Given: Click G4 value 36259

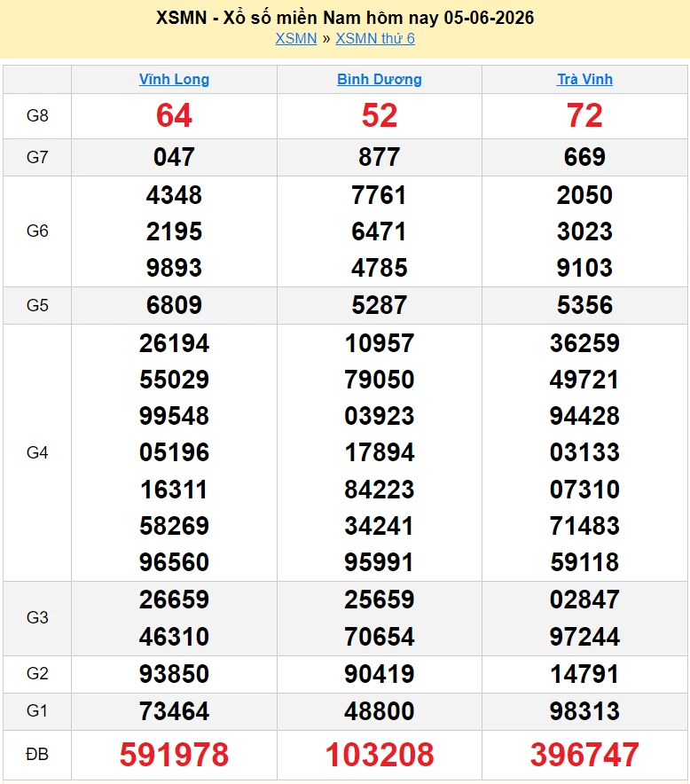Looking at the screenshot, I should coord(585,343).
